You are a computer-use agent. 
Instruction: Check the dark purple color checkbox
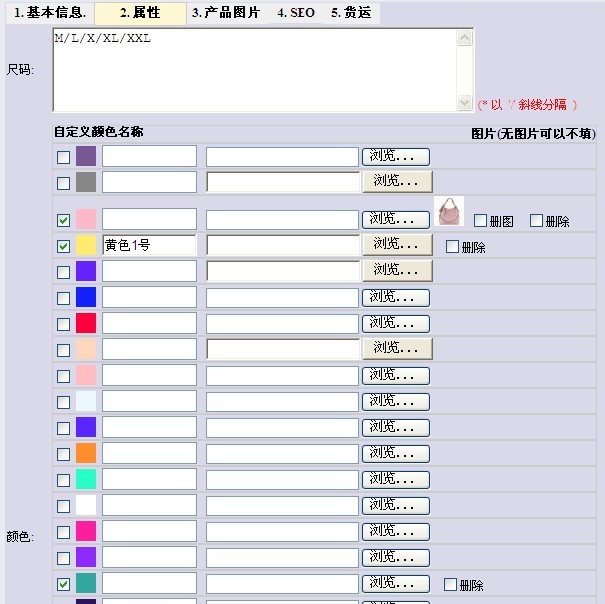coord(63,157)
